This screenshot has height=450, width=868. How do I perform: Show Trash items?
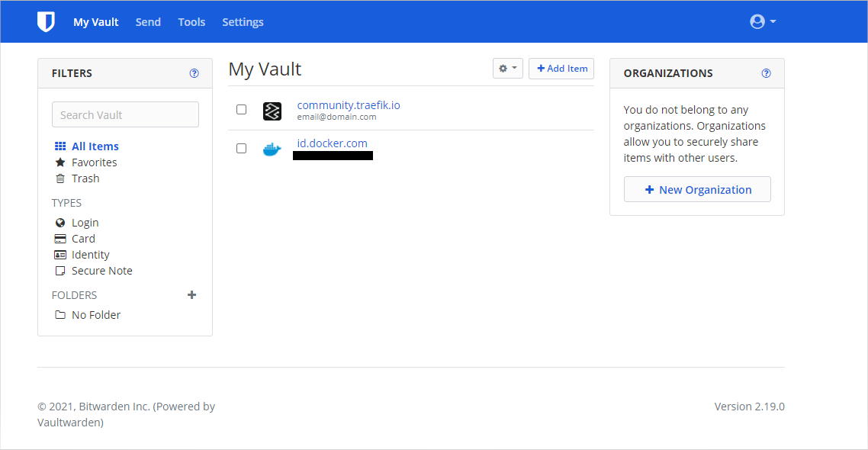77,178
